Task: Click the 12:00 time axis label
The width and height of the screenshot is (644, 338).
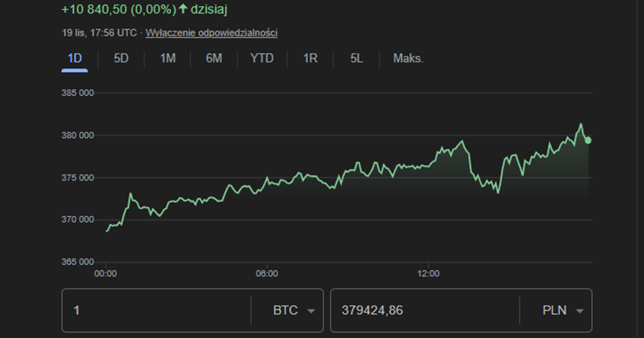Action: click(429, 273)
